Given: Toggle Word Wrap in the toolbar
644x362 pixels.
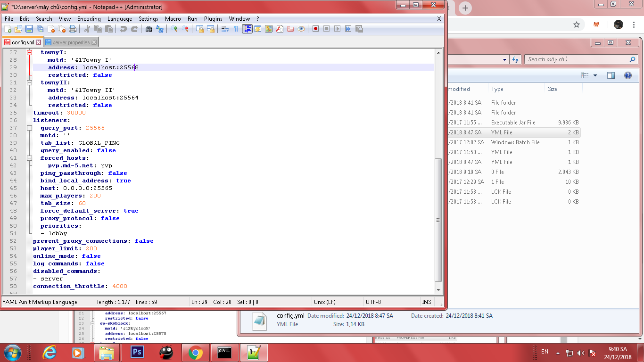Looking at the screenshot, I should [x=225, y=29].
